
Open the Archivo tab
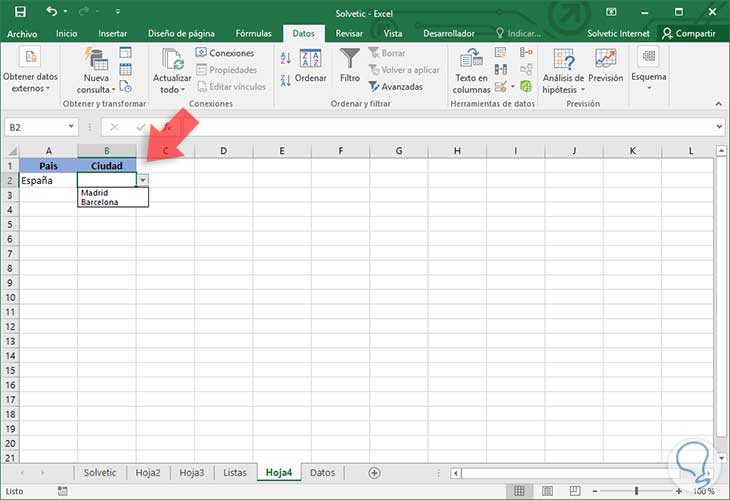point(22,34)
